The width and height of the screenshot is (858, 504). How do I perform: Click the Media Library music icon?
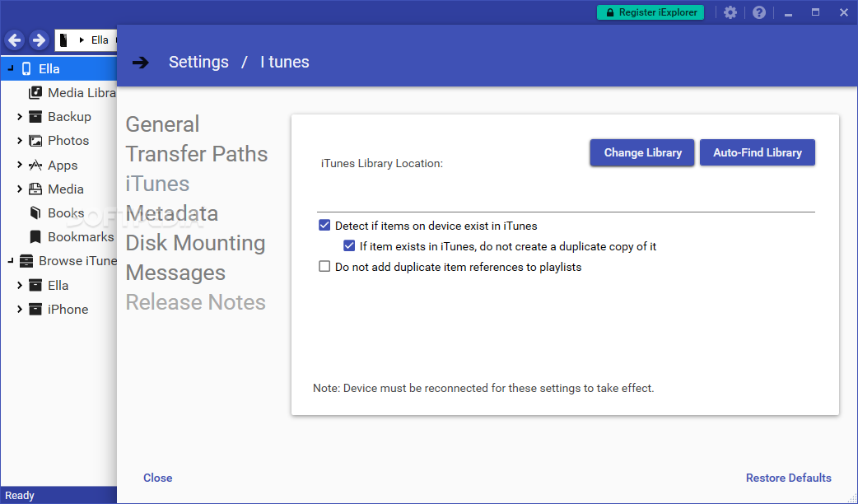tap(35, 92)
